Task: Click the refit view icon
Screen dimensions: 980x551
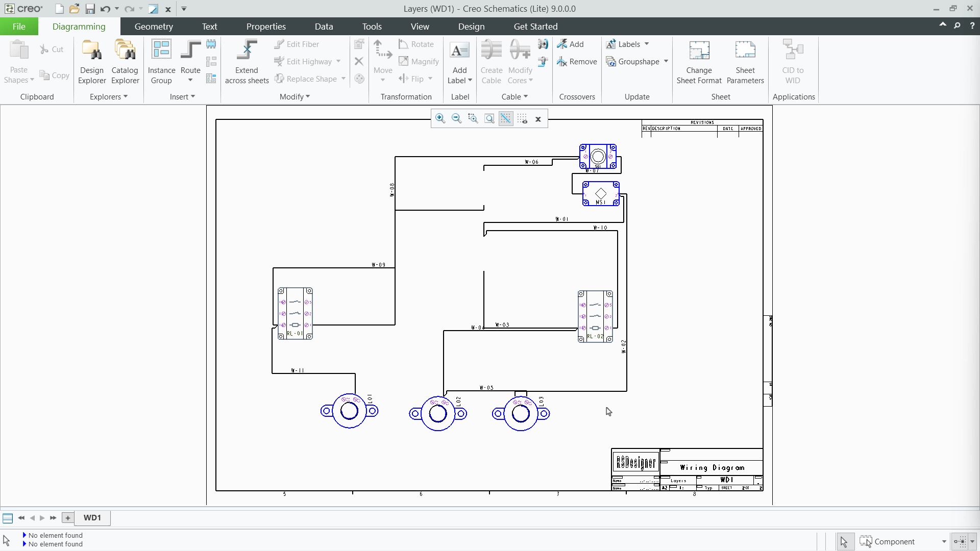Action: [489, 119]
